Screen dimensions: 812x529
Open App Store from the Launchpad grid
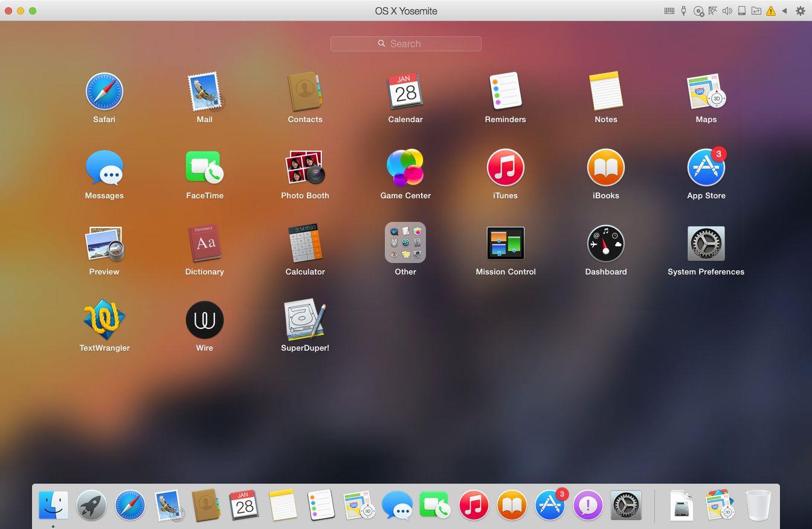(x=706, y=168)
